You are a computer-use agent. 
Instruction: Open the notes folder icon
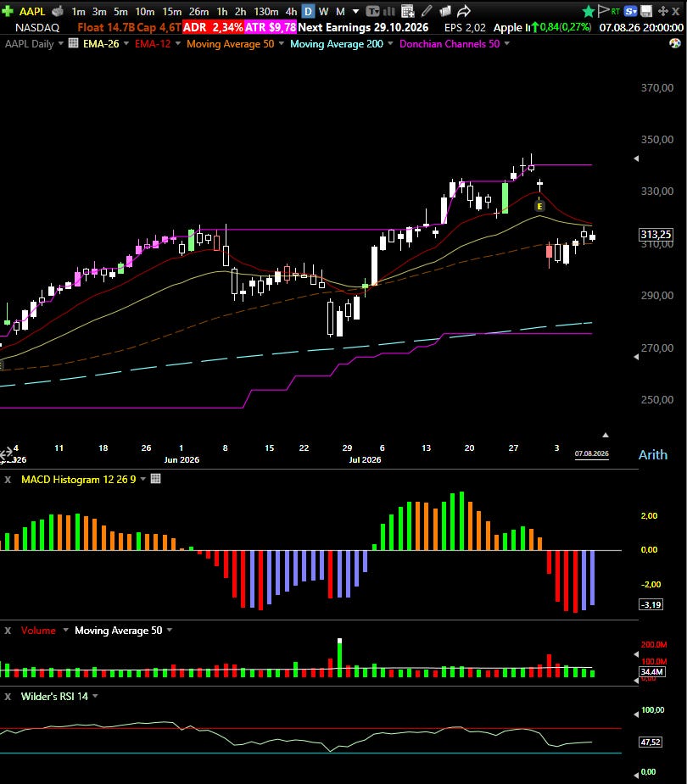click(x=444, y=11)
